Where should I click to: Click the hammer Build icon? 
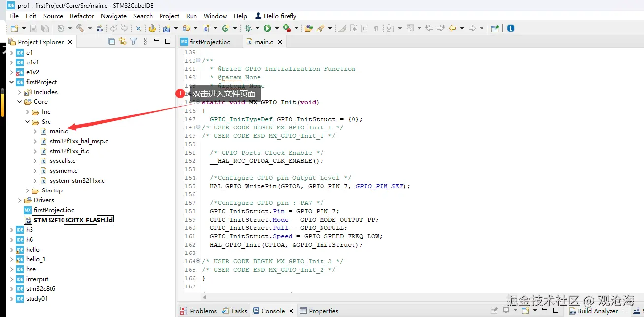(x=80, y=29)
